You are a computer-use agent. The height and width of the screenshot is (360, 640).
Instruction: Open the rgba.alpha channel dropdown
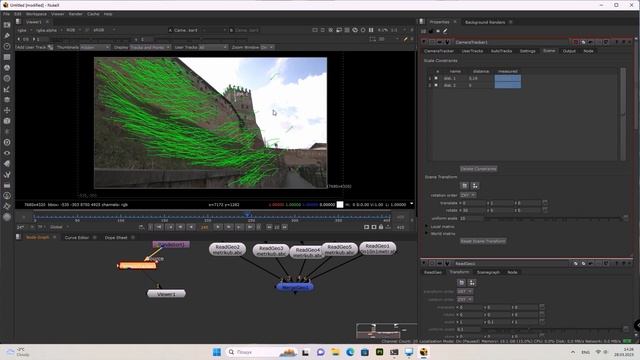pos(49,30)
